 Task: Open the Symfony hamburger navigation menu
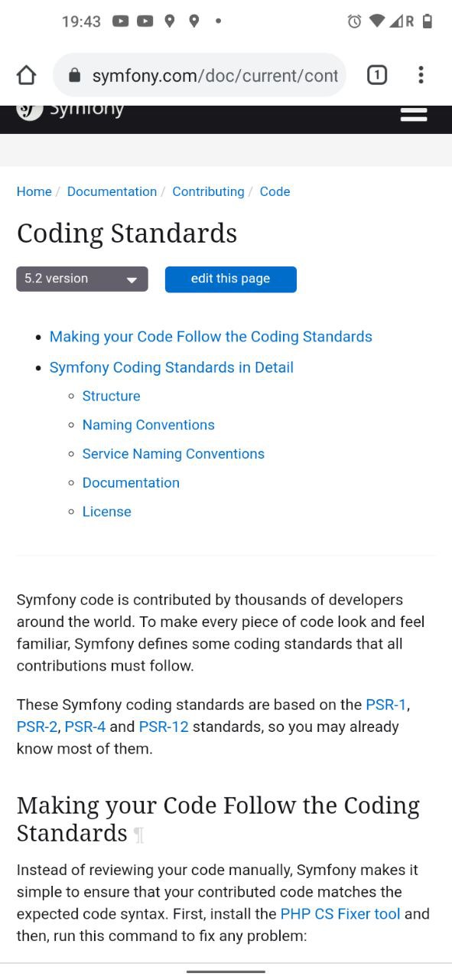[413, 114]
